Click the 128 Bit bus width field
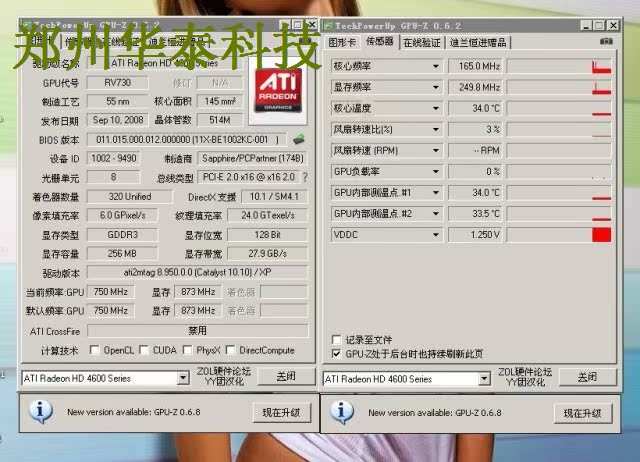 pos(267,235)
